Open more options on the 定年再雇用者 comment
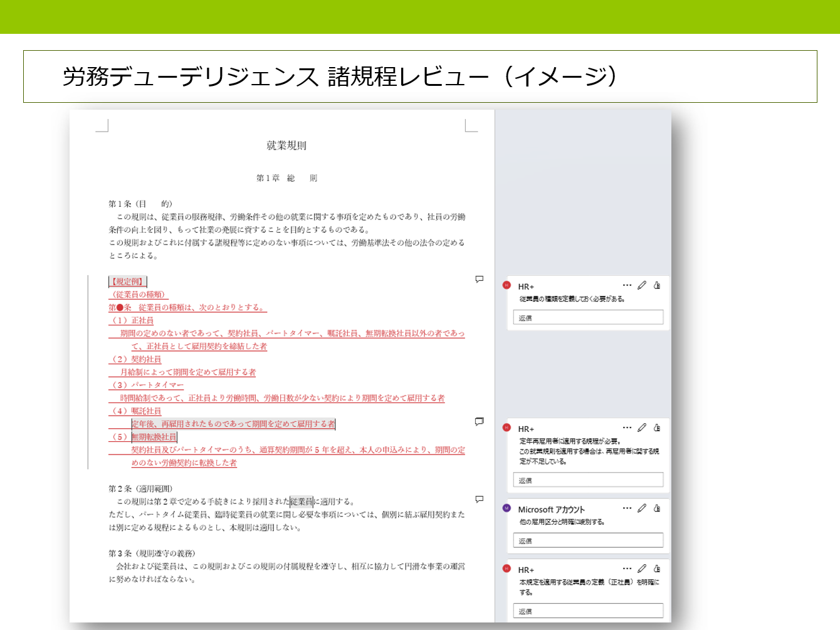Viewport: 840px width, 630px height. point(627,428)
